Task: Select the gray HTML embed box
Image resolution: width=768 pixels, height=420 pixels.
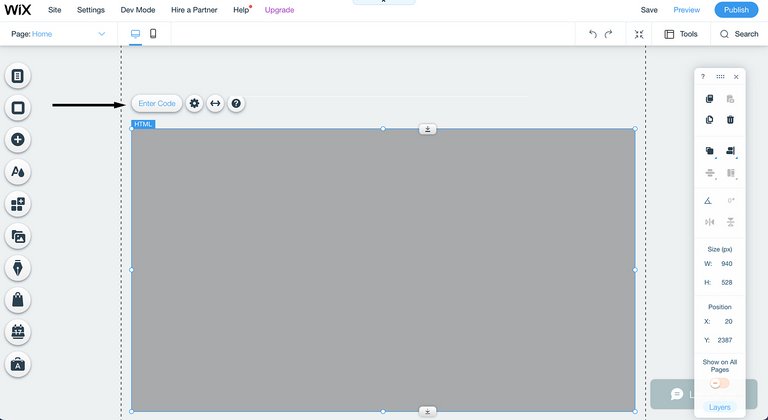Action: pyautogui.click(x=383, y=270)
